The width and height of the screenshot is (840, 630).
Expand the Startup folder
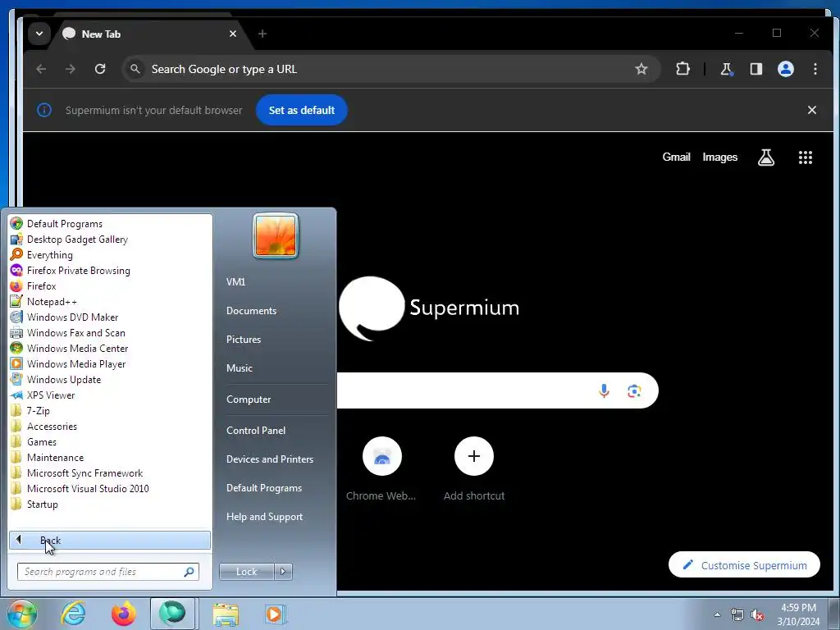110,504
